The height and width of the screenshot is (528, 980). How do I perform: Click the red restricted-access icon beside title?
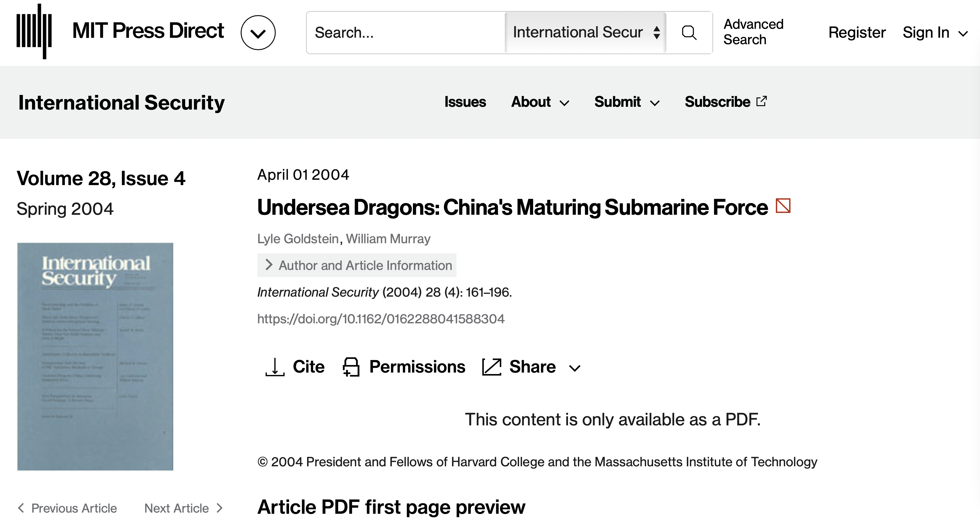tap(783, 206)
